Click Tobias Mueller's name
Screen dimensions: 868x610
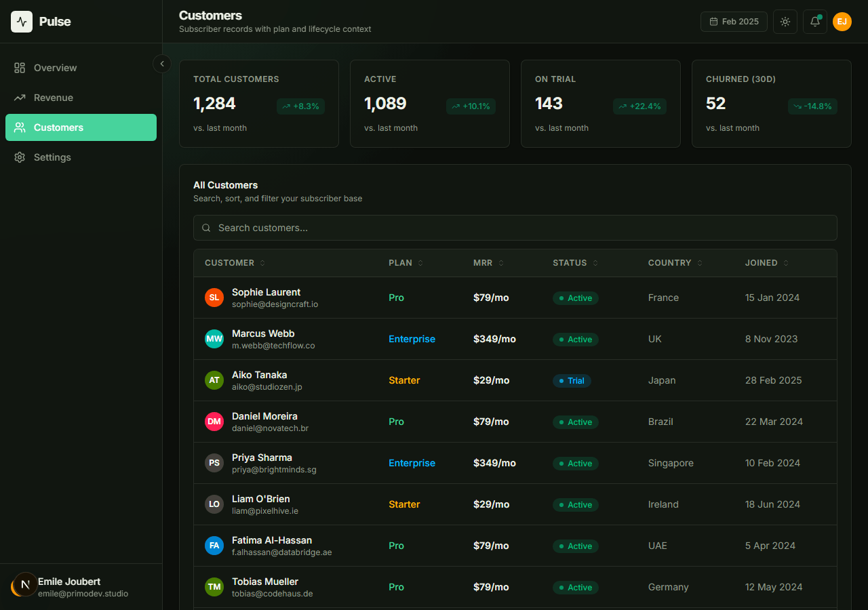coord(265,582)
